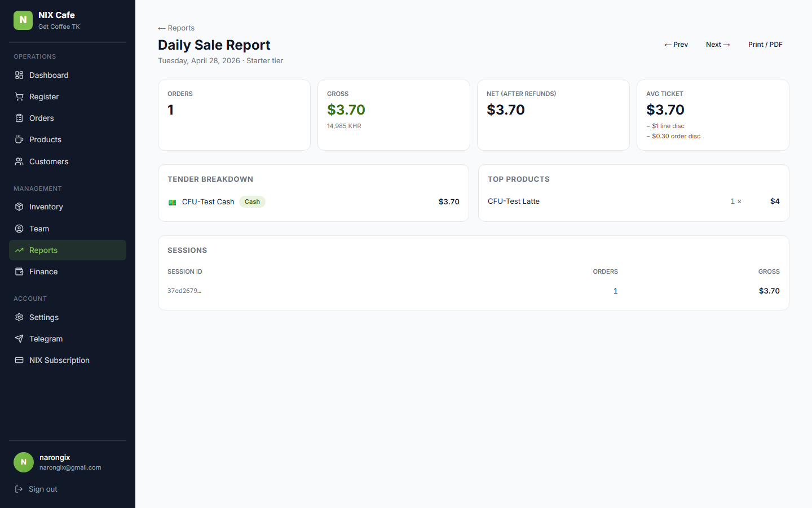
Task: Open session 37ed2679 row
Action: 184,291
